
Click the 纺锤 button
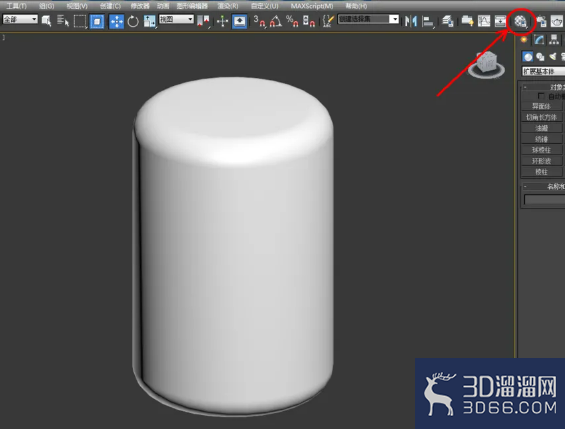tap(542, 139)
